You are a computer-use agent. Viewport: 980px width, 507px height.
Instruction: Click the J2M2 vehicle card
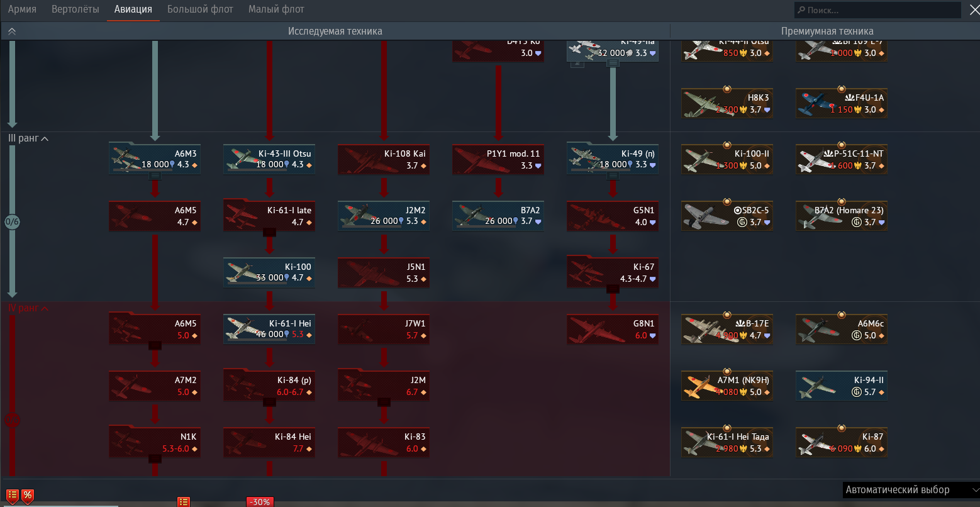[x=384, y=216]
